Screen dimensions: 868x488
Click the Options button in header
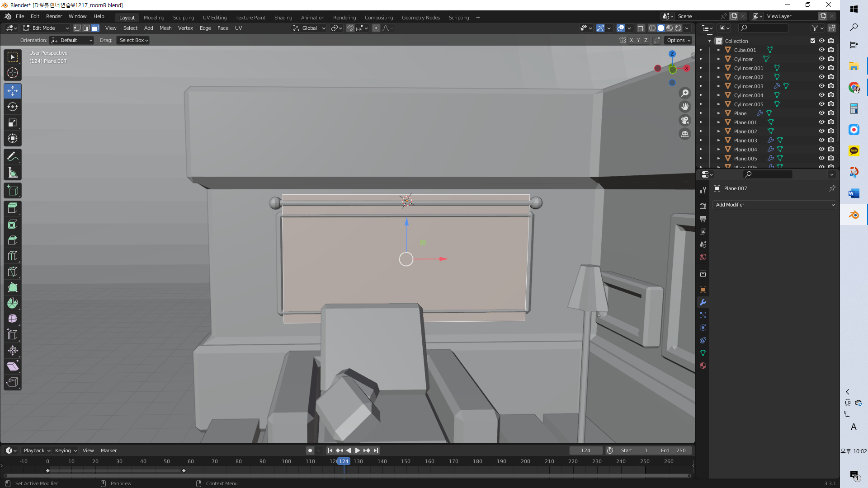(679, 40)
